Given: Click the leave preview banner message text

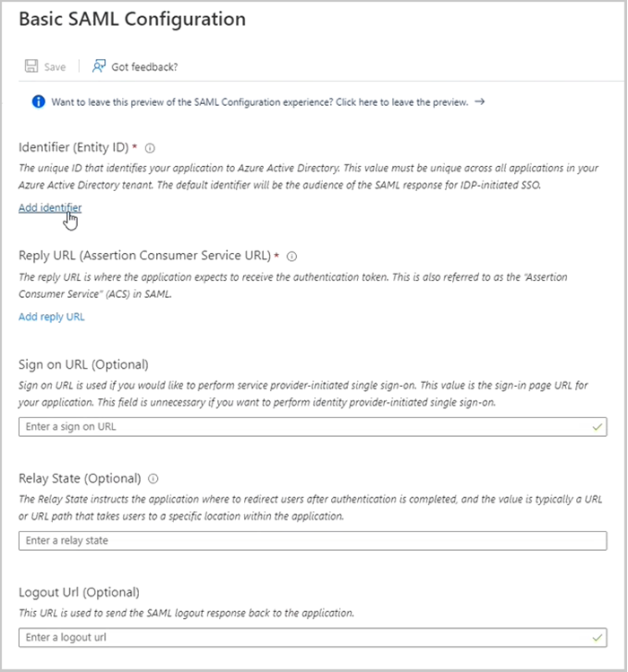Looking at the screenshot, I should 259,102.
